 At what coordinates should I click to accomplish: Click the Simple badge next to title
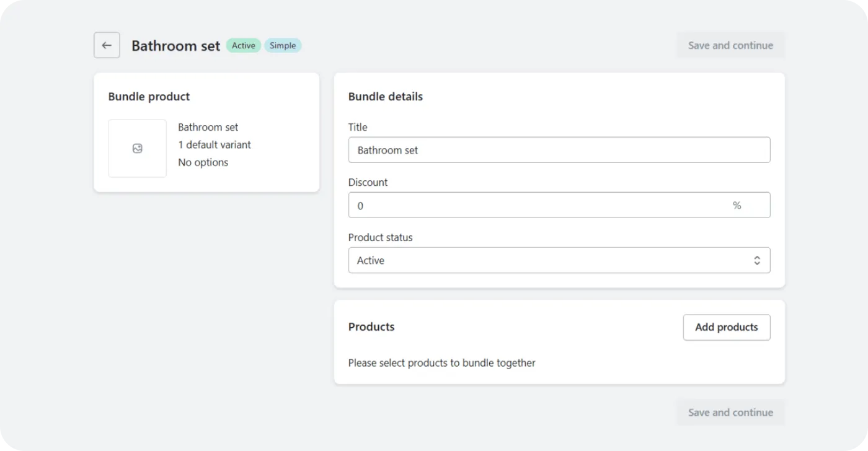pos(283,45)
